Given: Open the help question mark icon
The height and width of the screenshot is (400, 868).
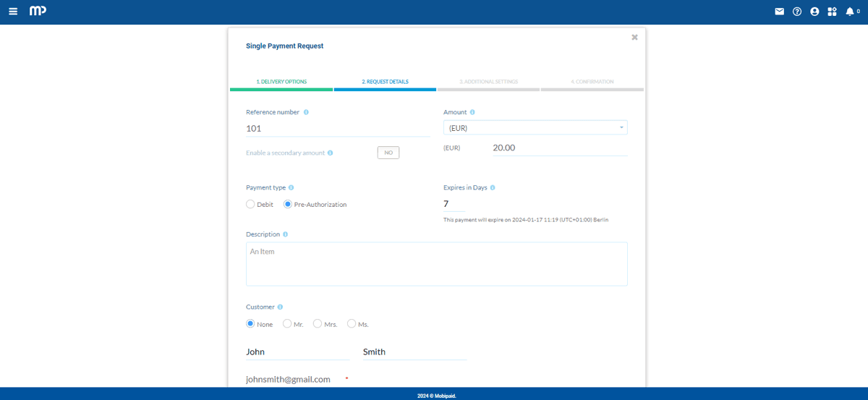Looking at the screenshot, I should click(797, 12).
